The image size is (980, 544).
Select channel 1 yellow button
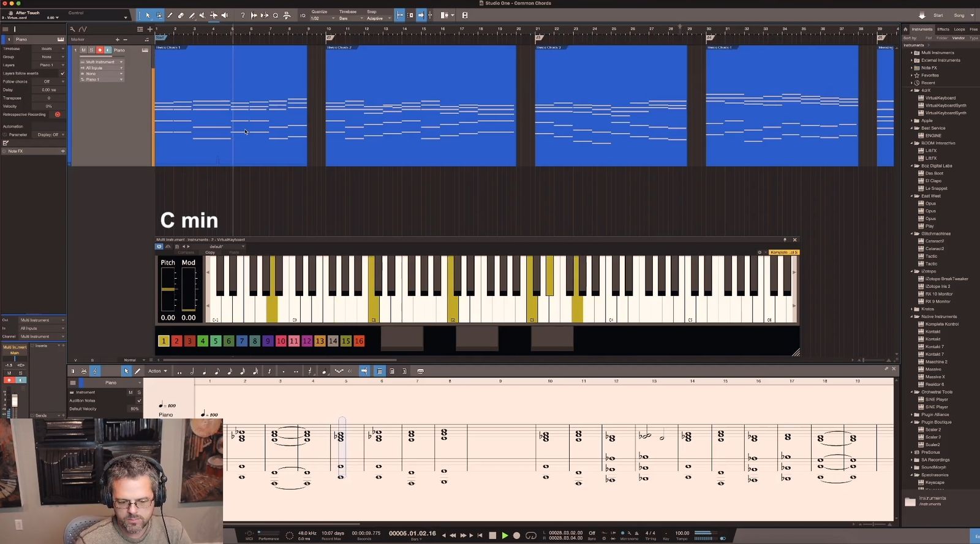[x=164, y=341]
